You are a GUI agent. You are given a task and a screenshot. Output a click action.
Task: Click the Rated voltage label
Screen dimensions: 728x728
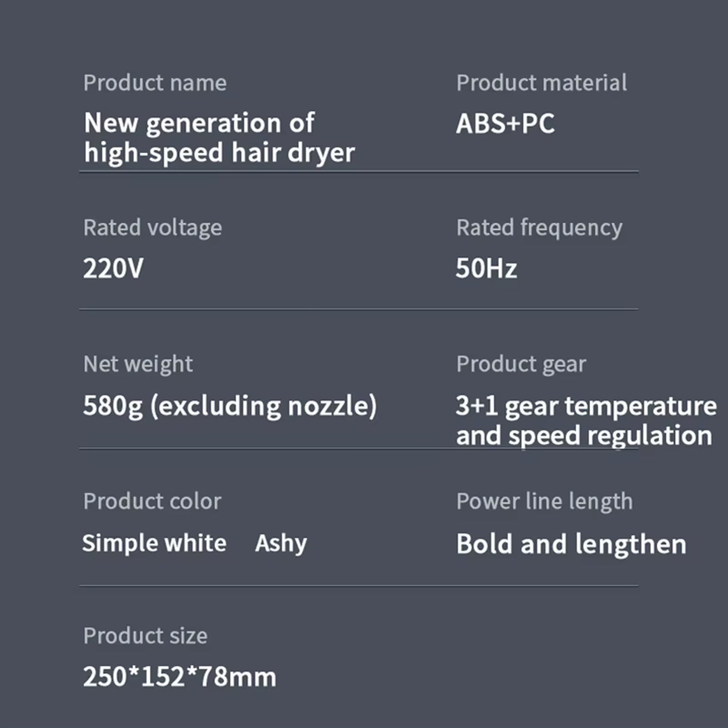[x=152, y=227]
